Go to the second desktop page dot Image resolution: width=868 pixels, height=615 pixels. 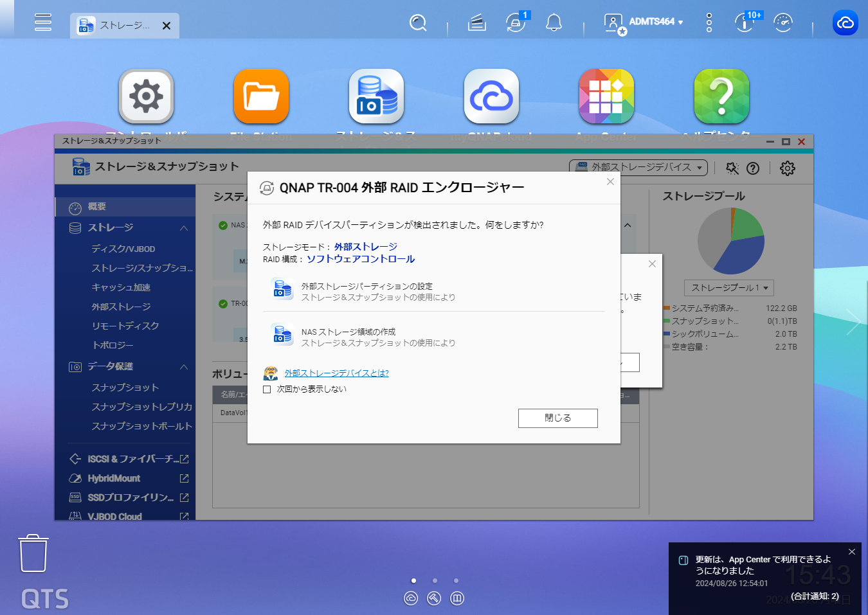tap(435, 581)
